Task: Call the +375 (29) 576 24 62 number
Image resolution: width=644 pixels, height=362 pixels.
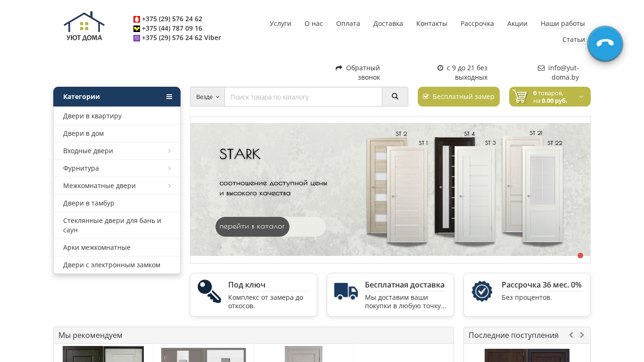Action: [x=172, y=19]
